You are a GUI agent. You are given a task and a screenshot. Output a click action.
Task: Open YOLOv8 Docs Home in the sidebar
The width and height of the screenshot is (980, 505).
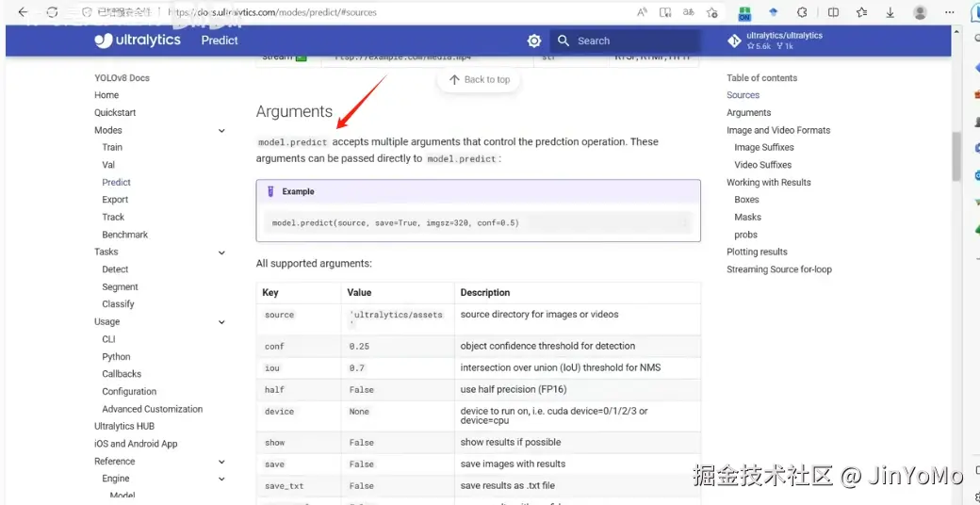click(x=106, y=95)
